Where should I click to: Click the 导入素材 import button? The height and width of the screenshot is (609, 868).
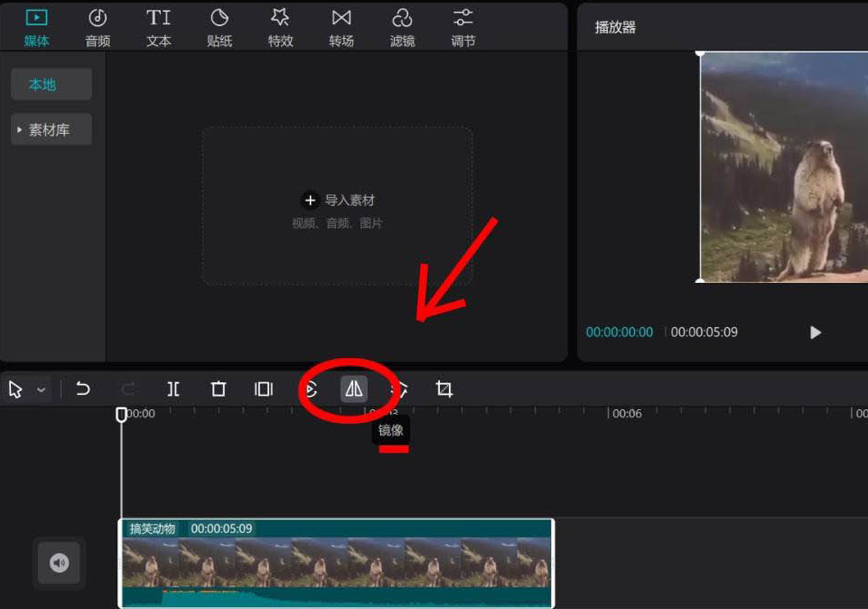click(338, 200)
